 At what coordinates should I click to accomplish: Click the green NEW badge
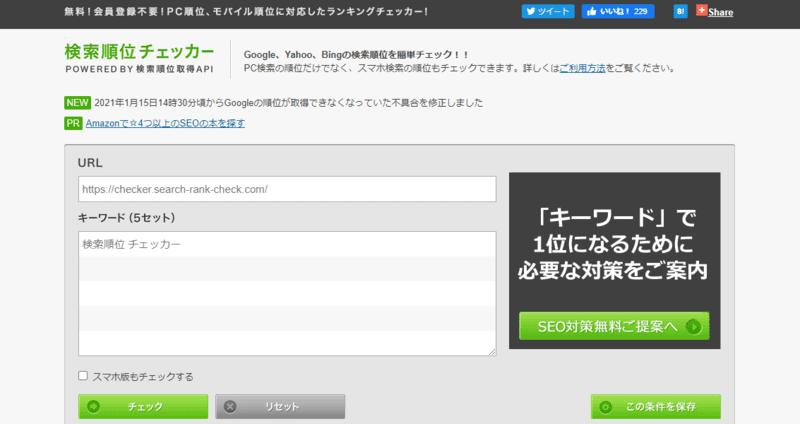76,103
